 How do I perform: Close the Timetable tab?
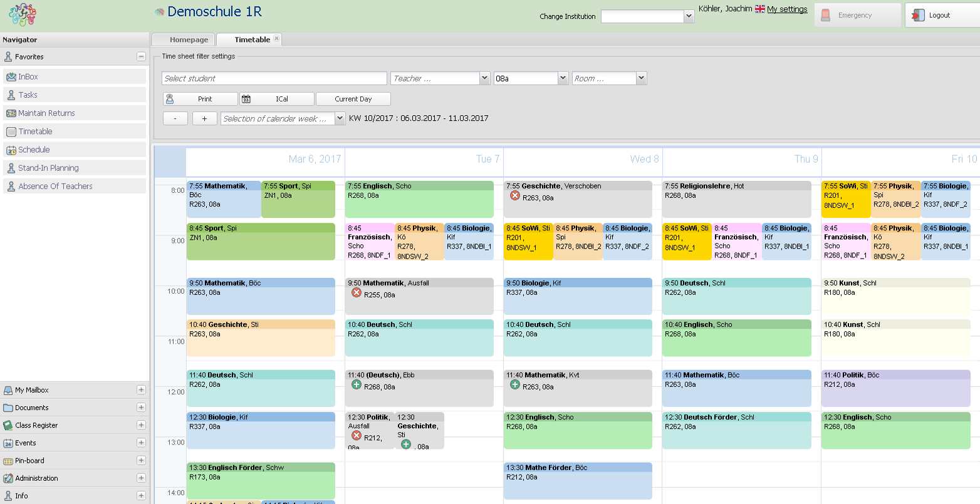click(x=276, y=39)
